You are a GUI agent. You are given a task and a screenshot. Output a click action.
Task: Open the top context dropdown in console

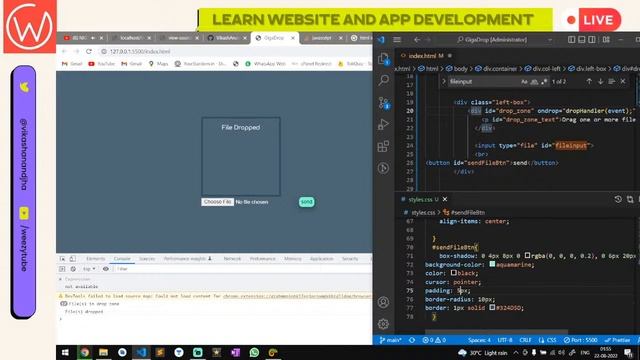(x=89, y=269)
